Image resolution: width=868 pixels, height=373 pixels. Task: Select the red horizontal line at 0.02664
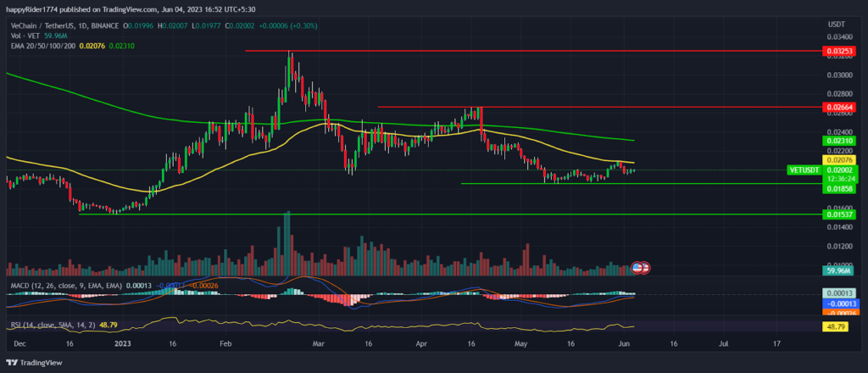tap(601, 107)
